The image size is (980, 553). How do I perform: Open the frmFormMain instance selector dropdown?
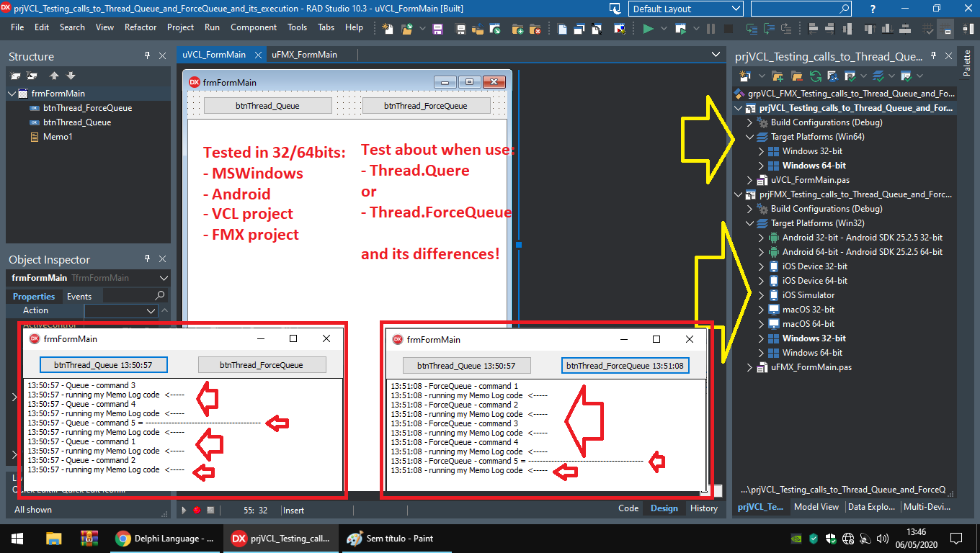164,278
